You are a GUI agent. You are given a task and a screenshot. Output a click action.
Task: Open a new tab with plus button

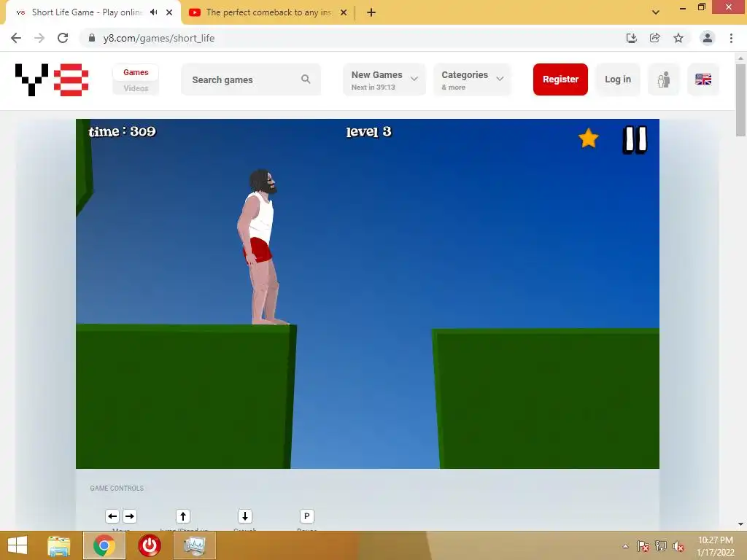click(x=371, y=12)
